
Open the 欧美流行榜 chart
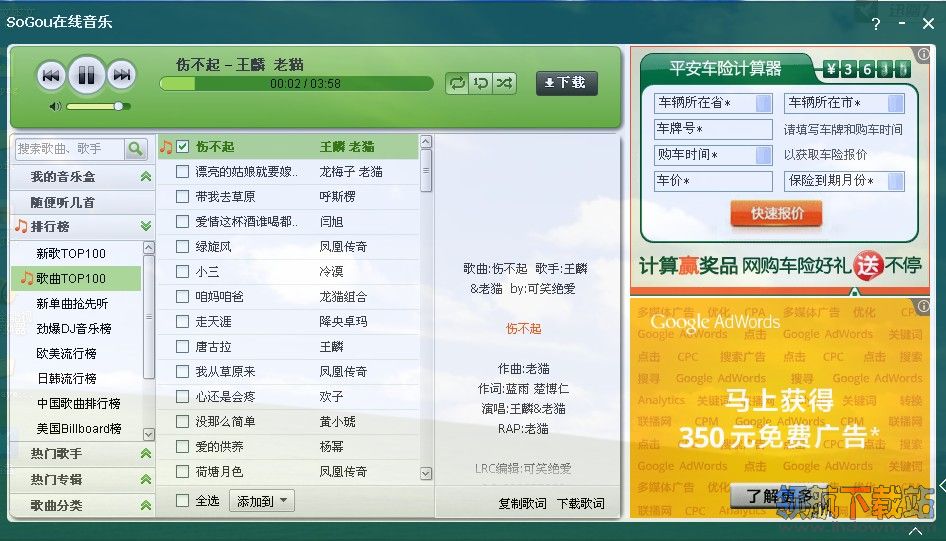pyautogui.click(x=66, y=353)
